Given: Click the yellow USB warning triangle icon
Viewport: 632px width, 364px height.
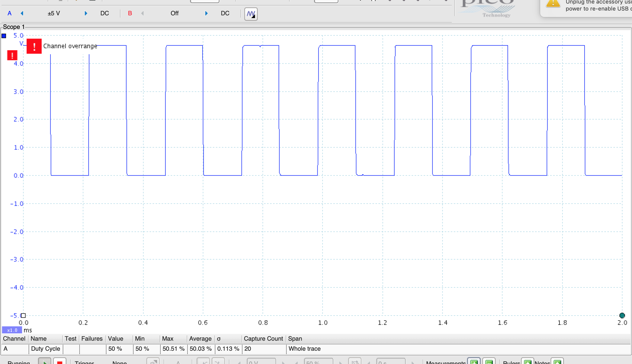Looking at the screenshot, I should [553, 4].
